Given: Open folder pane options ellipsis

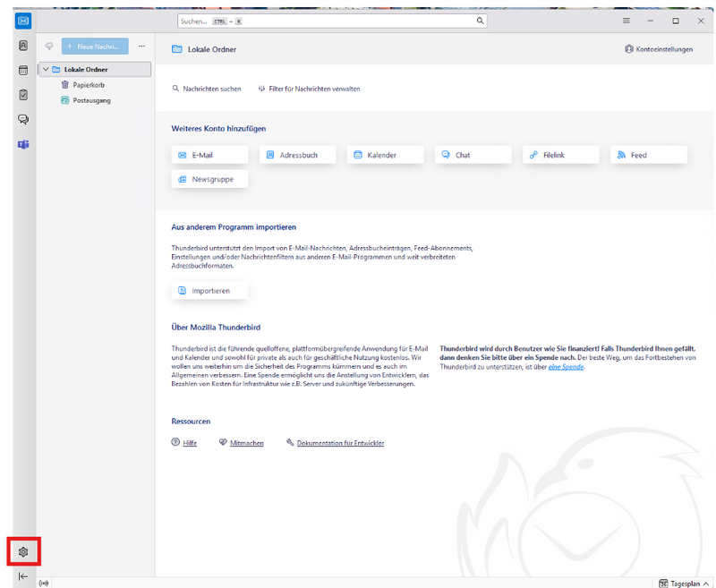Looking at the screenshot, I should pyautogui.click(x=142, y=47).
